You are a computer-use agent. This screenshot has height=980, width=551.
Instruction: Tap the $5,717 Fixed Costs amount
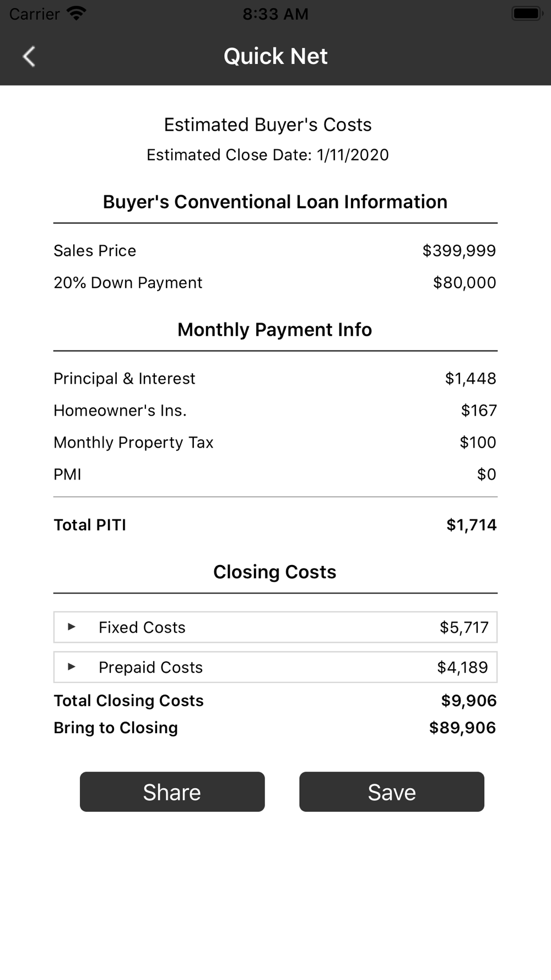pyautogui.click(x=464, y=627)
